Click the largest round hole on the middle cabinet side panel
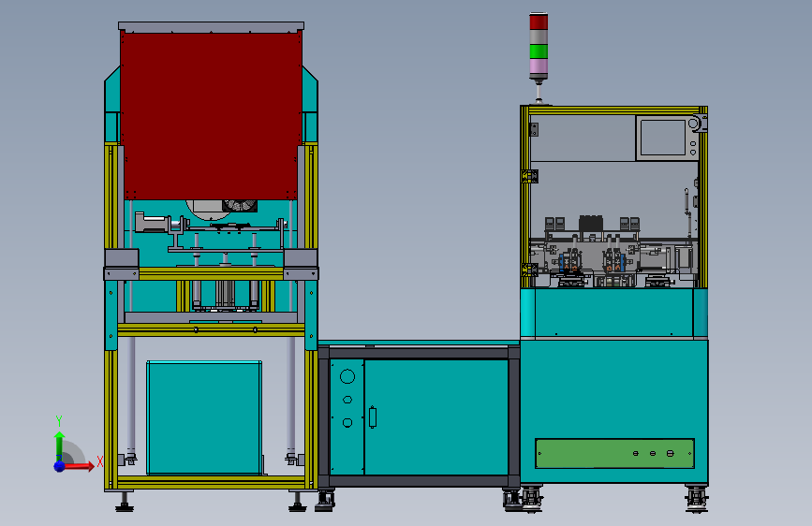This screenshot has height=526, width=812. 347,376
